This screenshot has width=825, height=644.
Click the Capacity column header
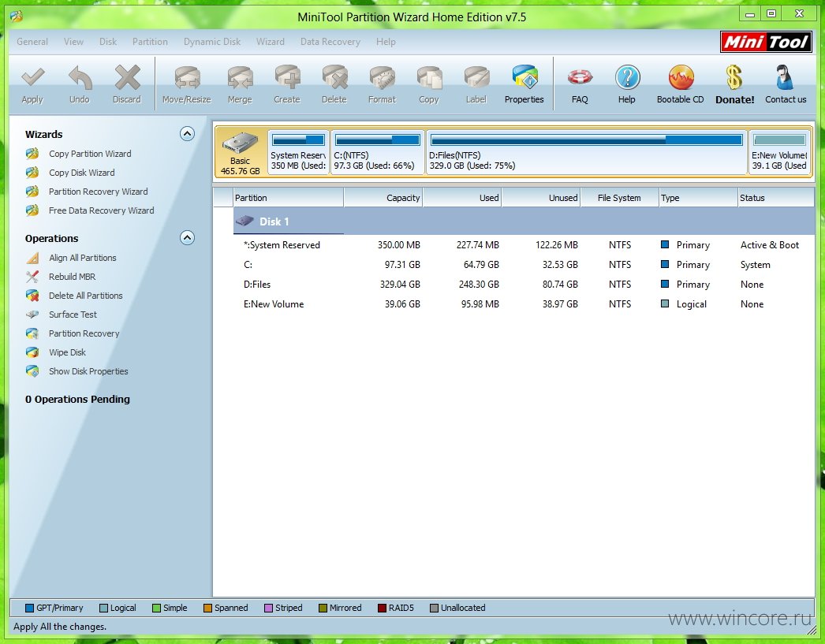(x=383, y=198)
